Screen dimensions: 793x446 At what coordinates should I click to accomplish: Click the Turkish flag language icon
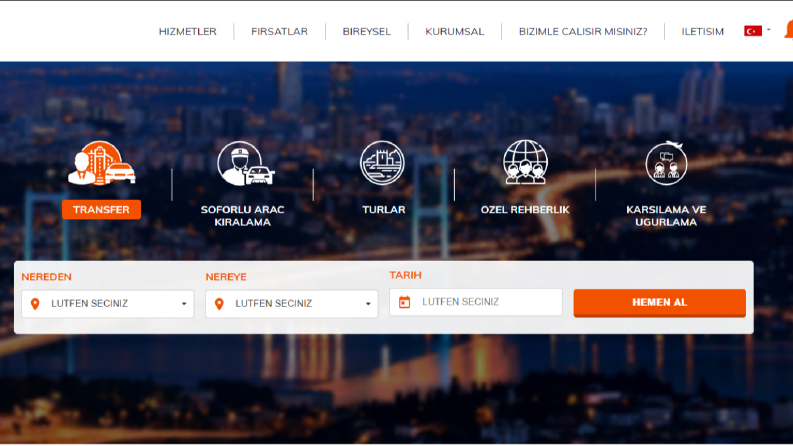(x=753, y=31)
